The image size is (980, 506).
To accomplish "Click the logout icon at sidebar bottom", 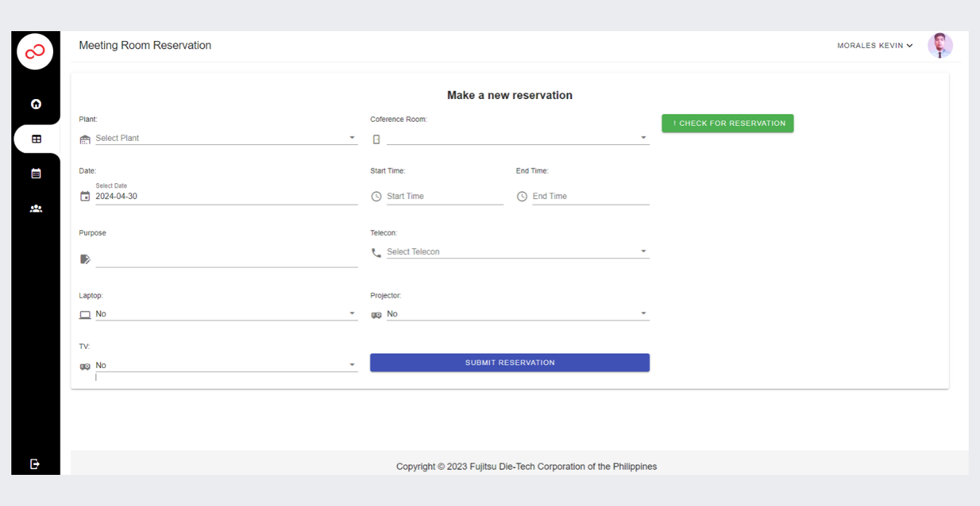I will click(35, 464).
